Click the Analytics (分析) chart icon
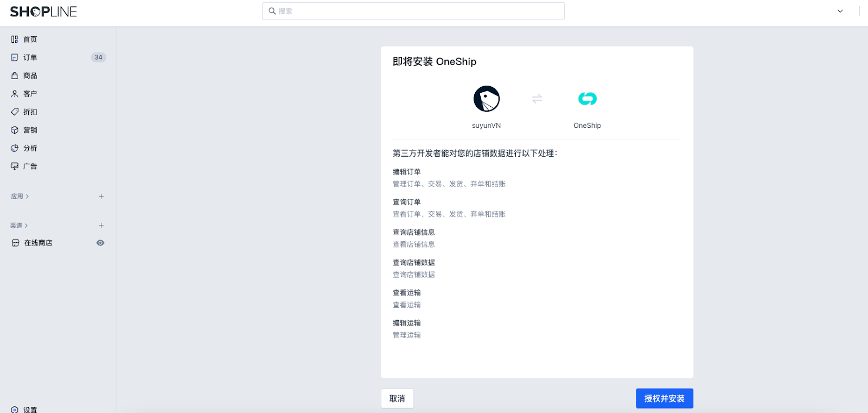This screenshot has width=868, height=413. pyautogui.click(x=15, y=148)
